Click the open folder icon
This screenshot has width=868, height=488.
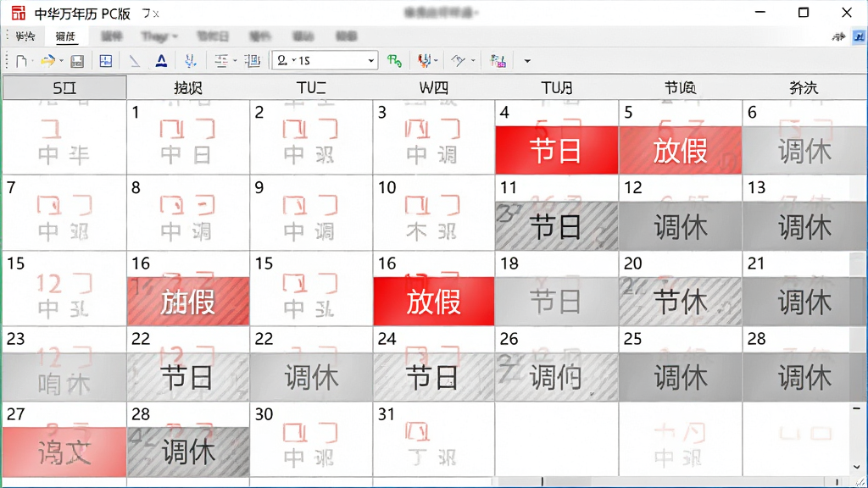click(x=47, y=61)
